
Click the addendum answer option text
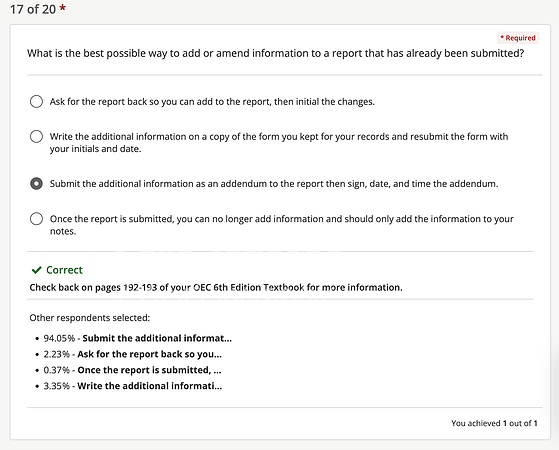coord(274,184)
